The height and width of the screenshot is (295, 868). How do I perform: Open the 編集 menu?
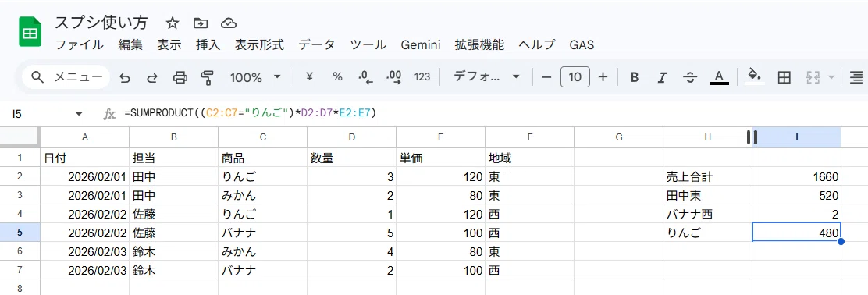[130, 45]
